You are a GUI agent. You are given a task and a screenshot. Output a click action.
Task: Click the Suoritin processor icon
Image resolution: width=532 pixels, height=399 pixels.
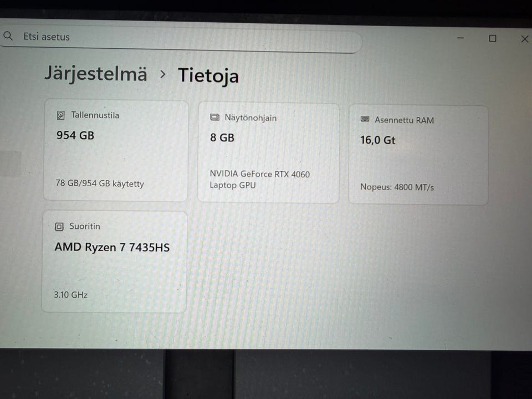[59, 226]
